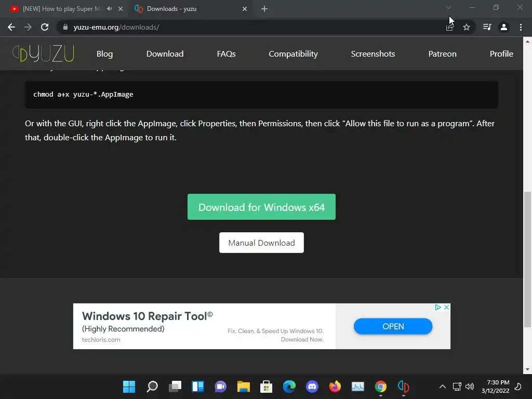Share this page using the share icon
This screenshot has height=399, width=532.
pos(449,27)
